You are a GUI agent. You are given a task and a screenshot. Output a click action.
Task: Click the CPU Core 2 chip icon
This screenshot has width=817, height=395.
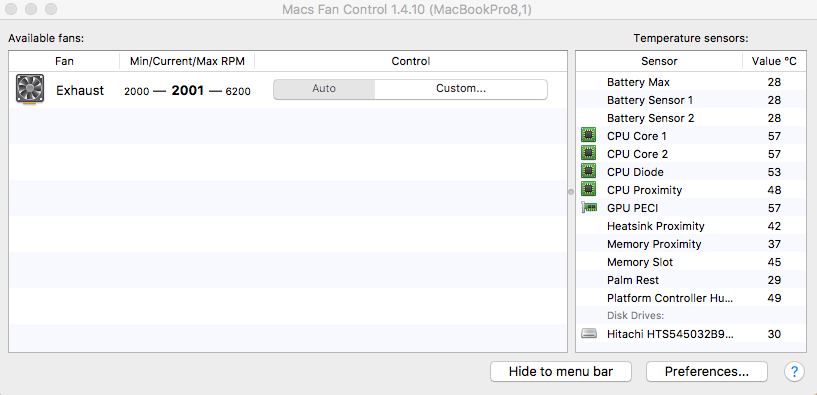point(588,154)
